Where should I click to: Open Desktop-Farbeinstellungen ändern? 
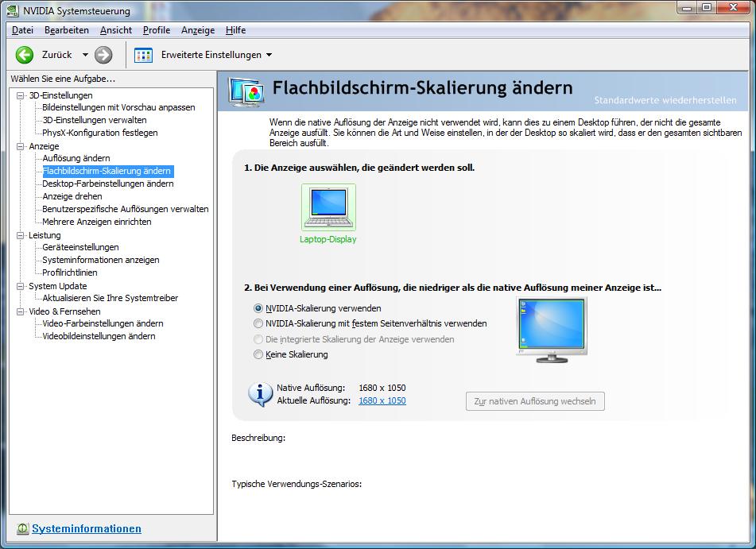pos(108,184)
